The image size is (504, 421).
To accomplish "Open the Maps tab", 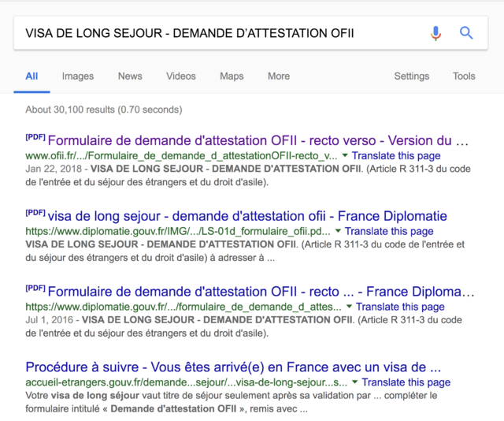I will tap(232, 76).
